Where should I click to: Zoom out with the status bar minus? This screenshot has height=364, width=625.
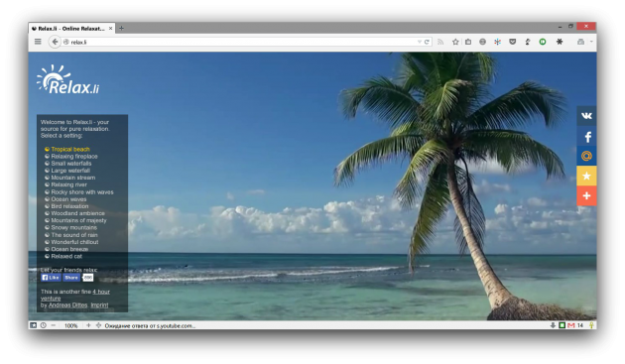(54, 325)
